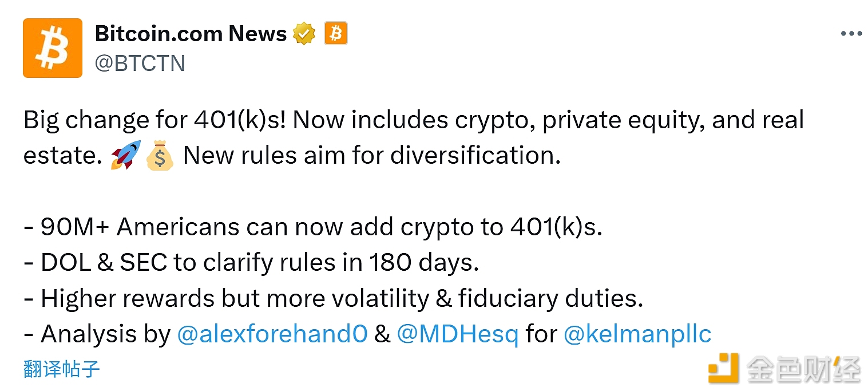This screenshot has height=391, width=868.
Task: Click the Bitcoin.com News profile avatar
Action: [x=53, y=48]
